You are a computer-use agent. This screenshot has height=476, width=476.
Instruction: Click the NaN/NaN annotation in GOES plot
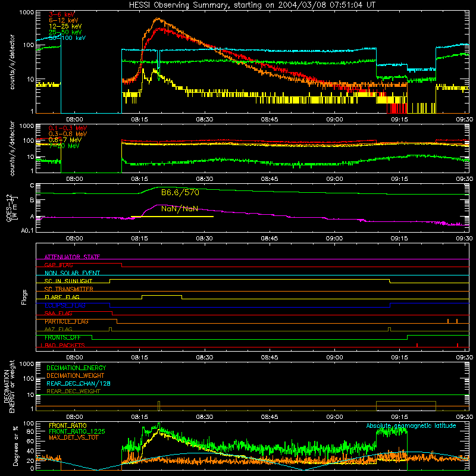pyautogui.click(x=180, y=209)
